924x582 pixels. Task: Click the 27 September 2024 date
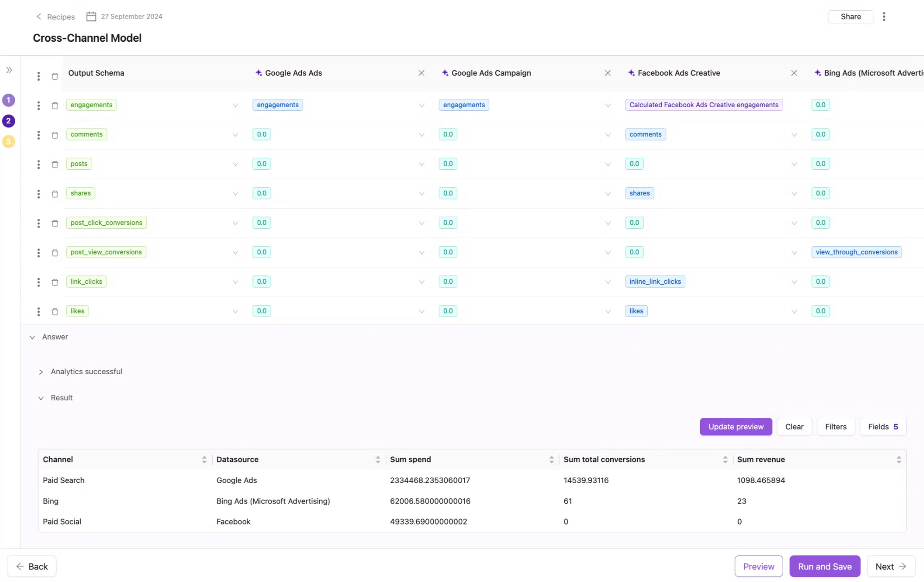point(132,17)
